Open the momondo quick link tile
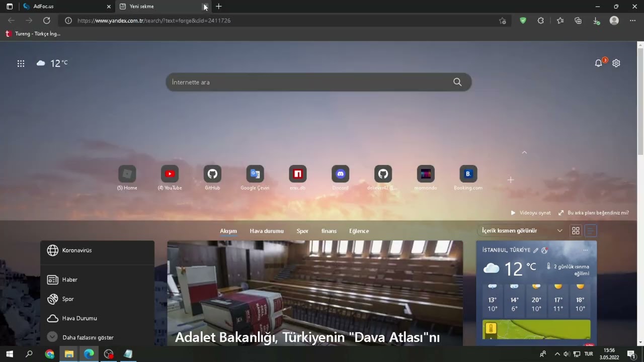This screenshot has height=362, width=644. point(426,178)
